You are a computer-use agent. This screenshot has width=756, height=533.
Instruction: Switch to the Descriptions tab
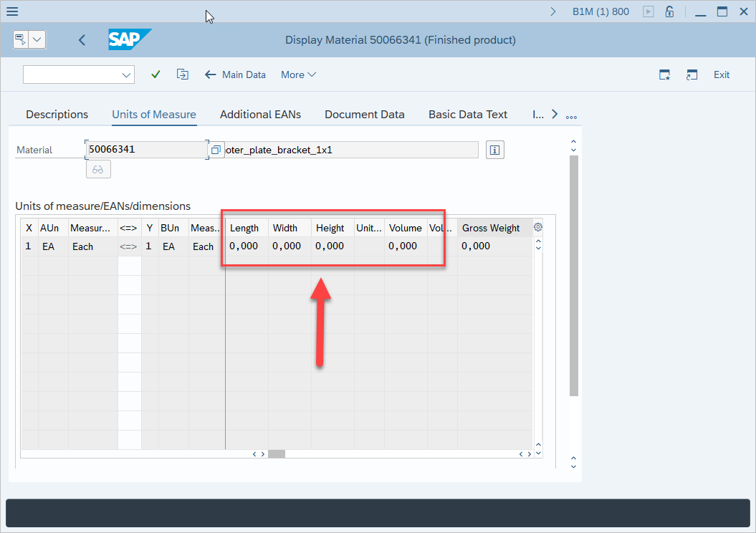point(57,114)
